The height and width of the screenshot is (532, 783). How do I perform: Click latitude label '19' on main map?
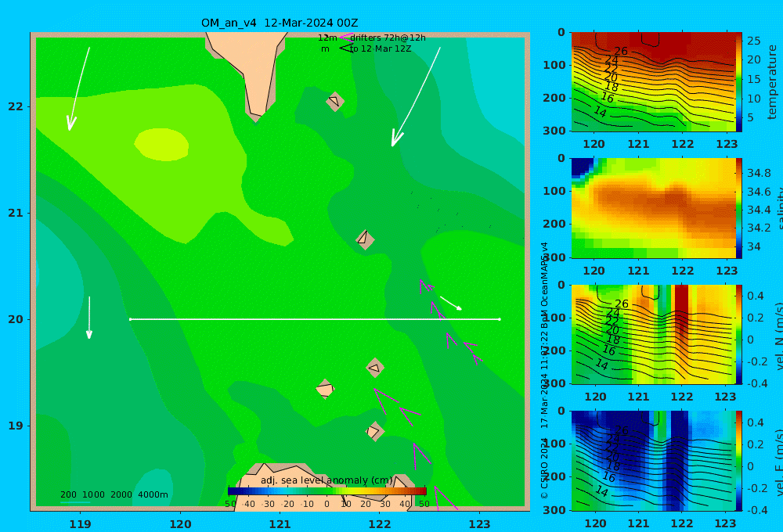[16, 426]
